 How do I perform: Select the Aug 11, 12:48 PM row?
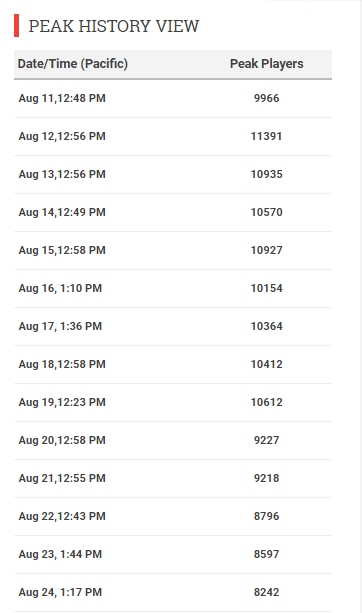coord(173,99)
